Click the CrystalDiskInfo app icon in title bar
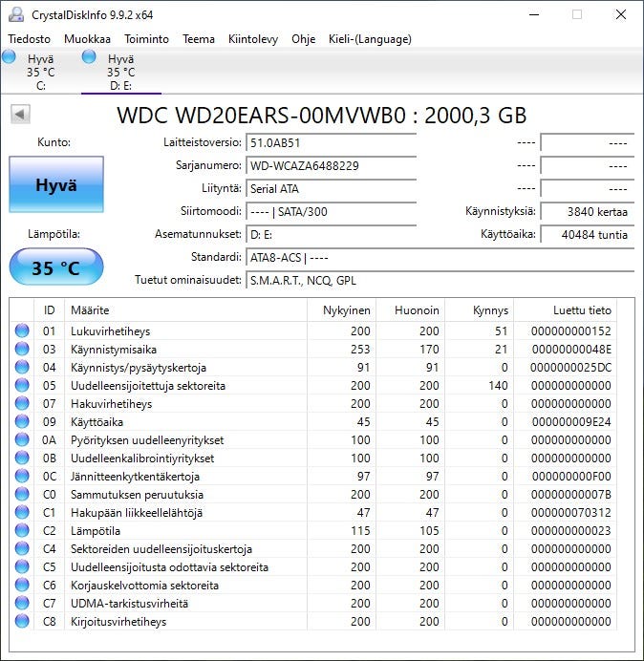 coord(16,14)
